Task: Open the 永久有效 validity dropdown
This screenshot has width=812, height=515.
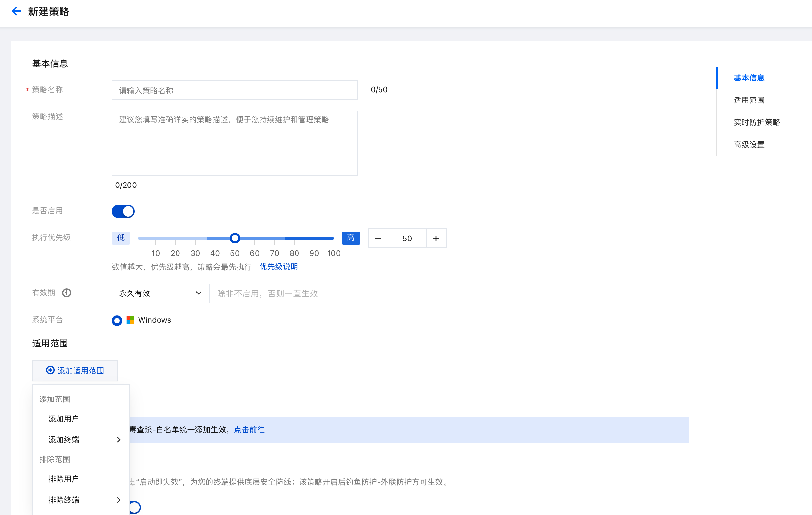Action: (x=161, y=293)
